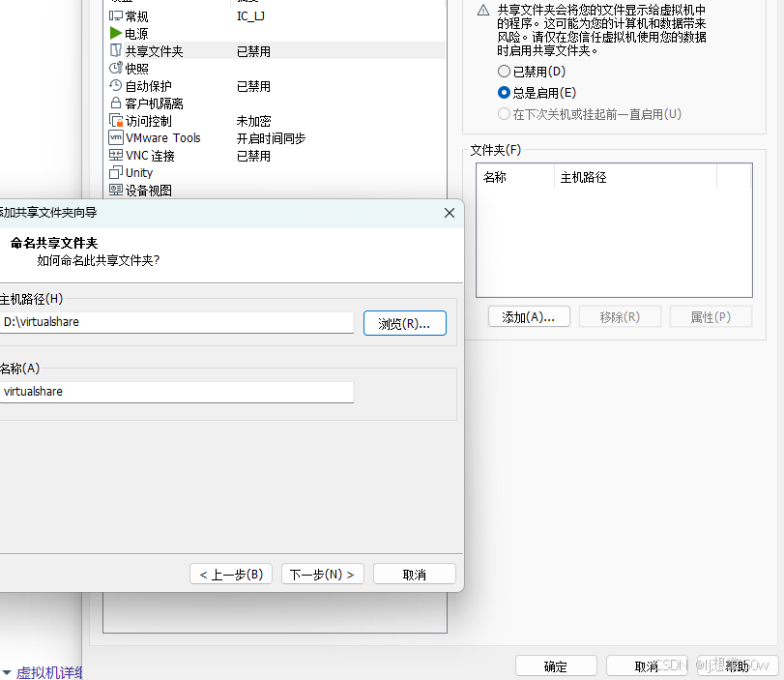Enable the 总是启用(E) option
Viewport: 784px width, 680px height.
(504, 93)
